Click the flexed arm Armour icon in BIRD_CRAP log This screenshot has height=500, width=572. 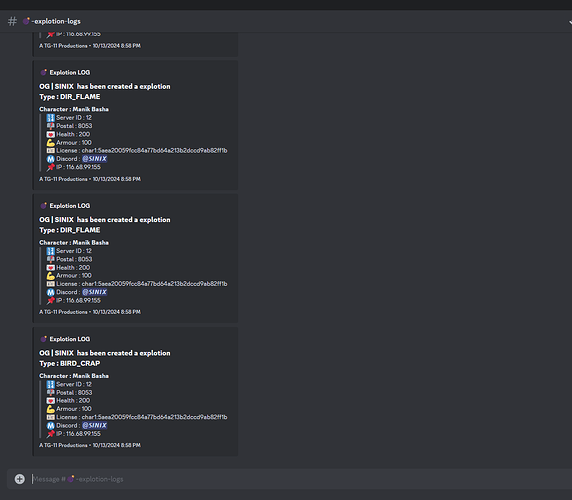pos(50,409)
